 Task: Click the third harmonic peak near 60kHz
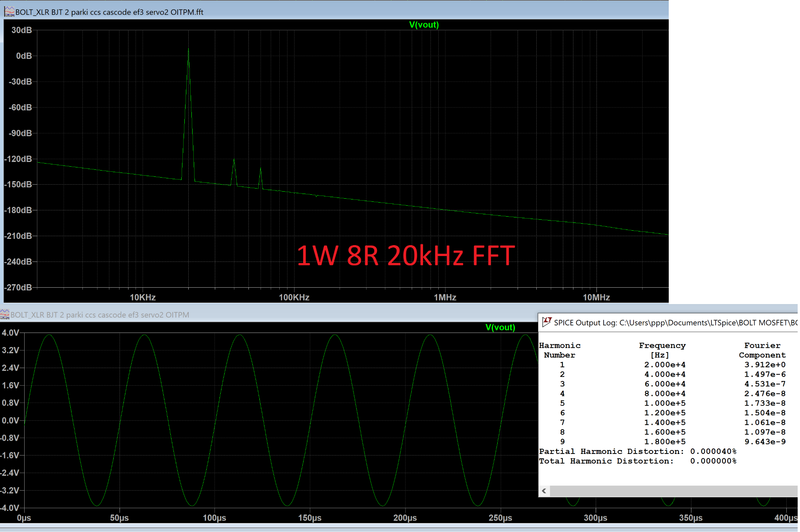click(261, 169)
